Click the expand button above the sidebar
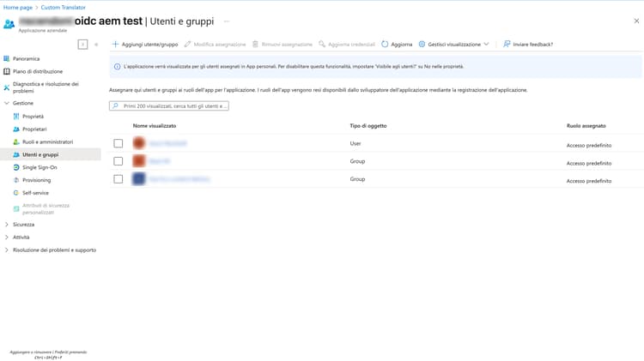This screenshot has width=644, height=361. click(82, 45)
